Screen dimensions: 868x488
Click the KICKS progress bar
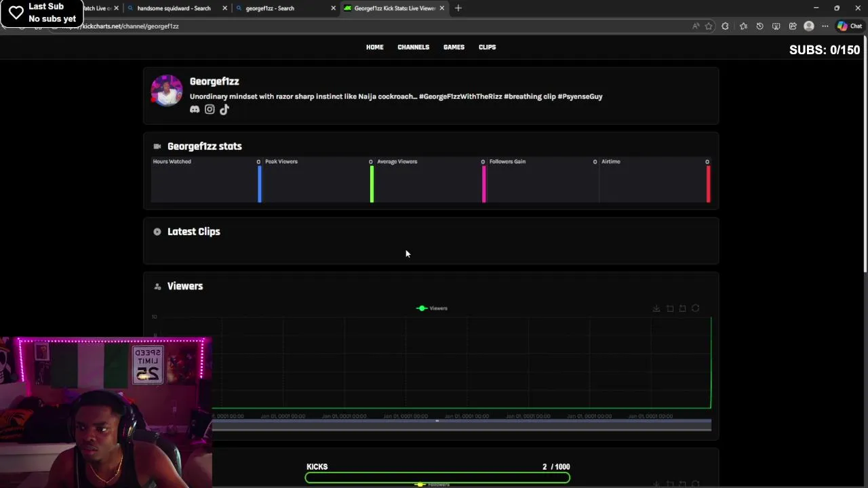pos(437,478)
